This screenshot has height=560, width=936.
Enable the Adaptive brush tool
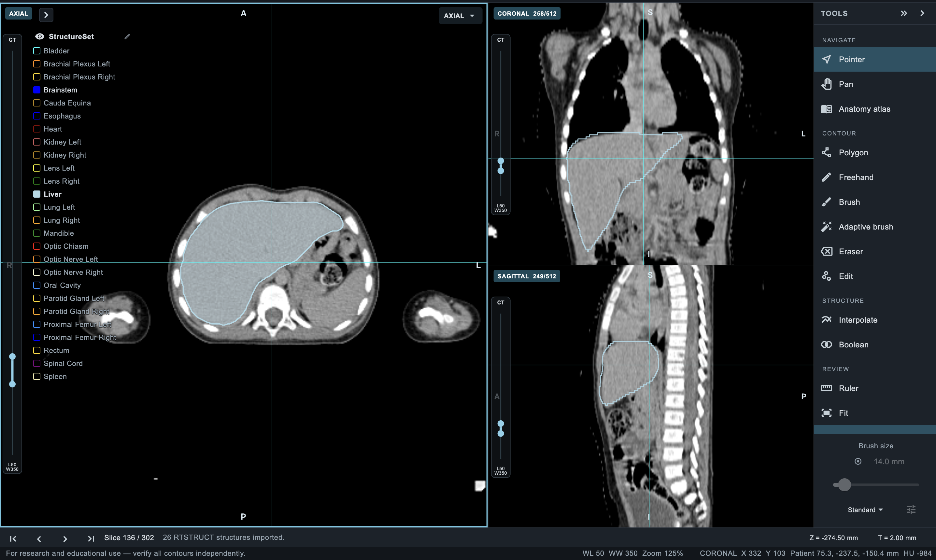[874, 227]
